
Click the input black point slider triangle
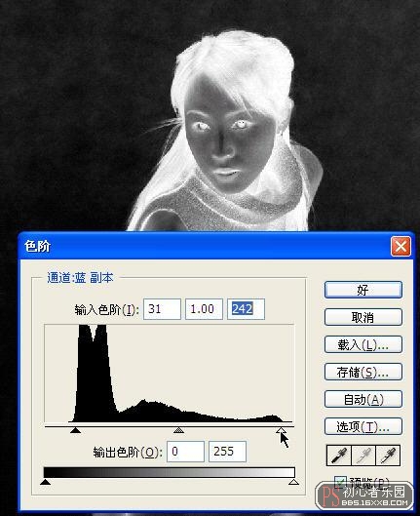coord(76,430)
